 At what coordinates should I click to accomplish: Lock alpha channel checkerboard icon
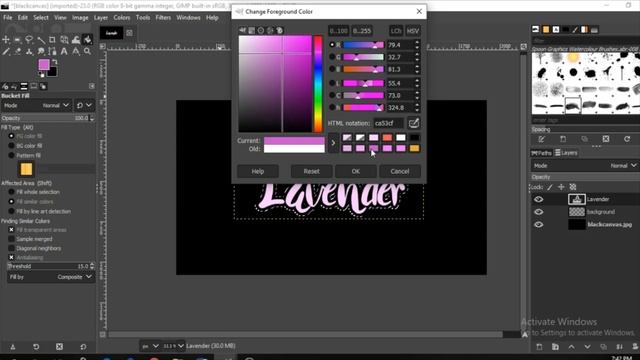click(573, 187)
